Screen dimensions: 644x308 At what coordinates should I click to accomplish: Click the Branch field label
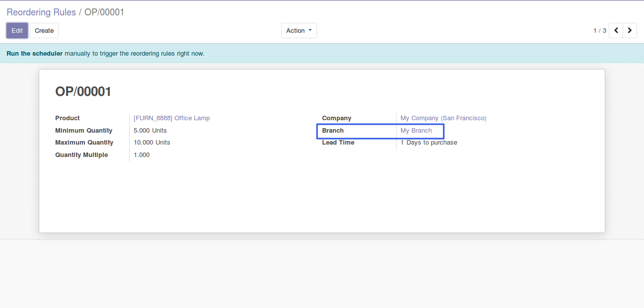click(333, 131)
